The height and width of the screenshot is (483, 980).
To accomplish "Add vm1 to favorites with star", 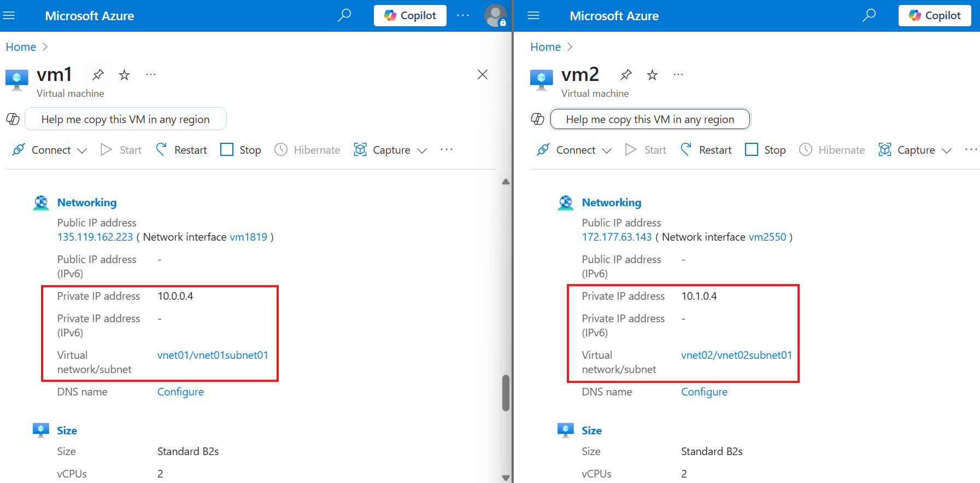I will coord(125,74).
